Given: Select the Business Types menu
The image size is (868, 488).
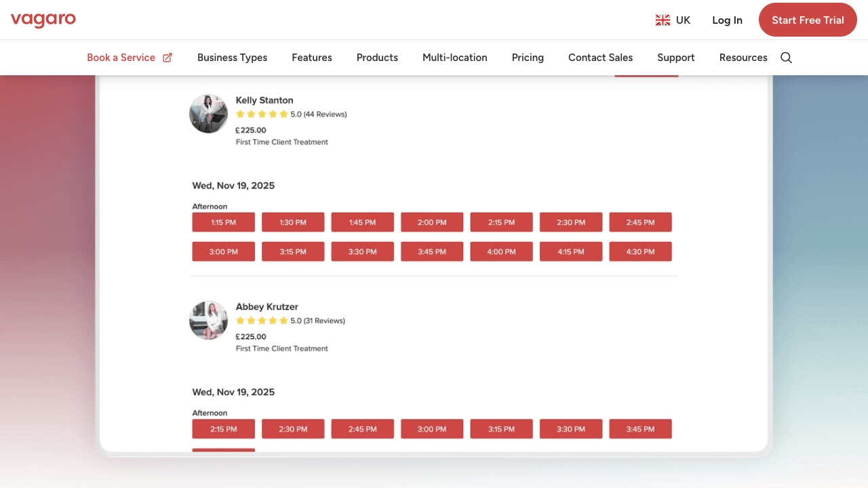Looking at the screenshot, I should 232,58.
